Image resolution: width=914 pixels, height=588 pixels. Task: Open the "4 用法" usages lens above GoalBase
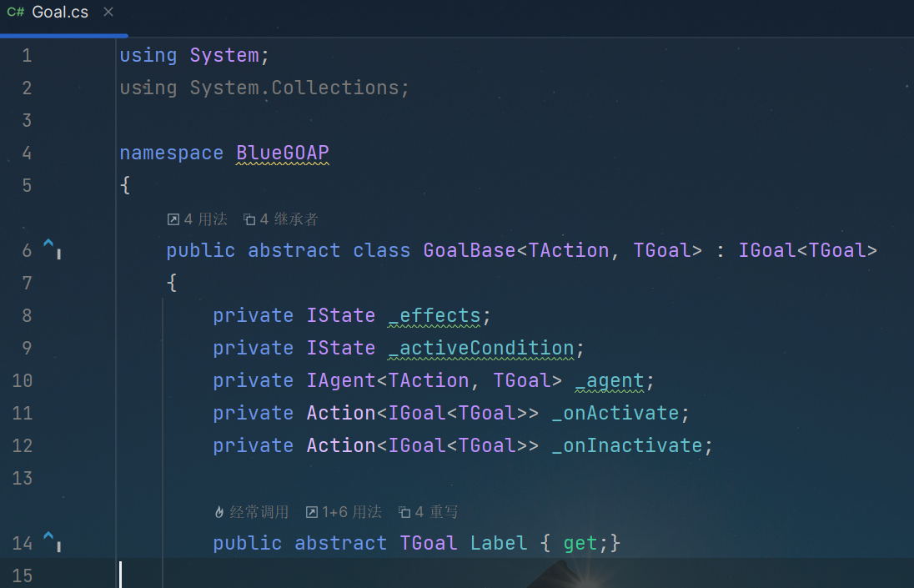point(197,219)
